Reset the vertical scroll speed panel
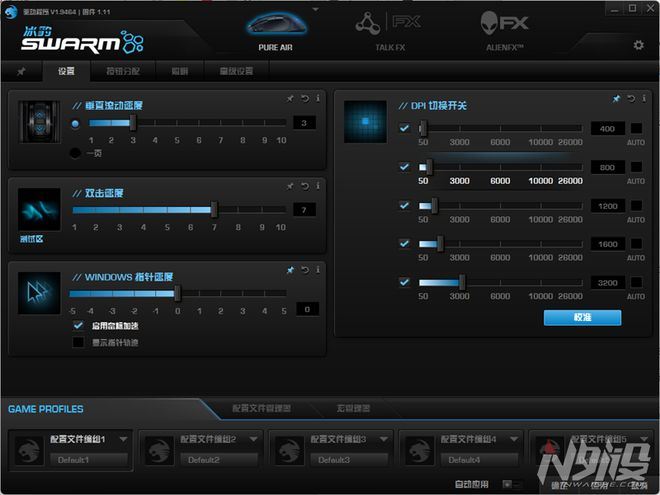This screenshot has width=660, height=495. pyautogui.click(x=305, y=98)
